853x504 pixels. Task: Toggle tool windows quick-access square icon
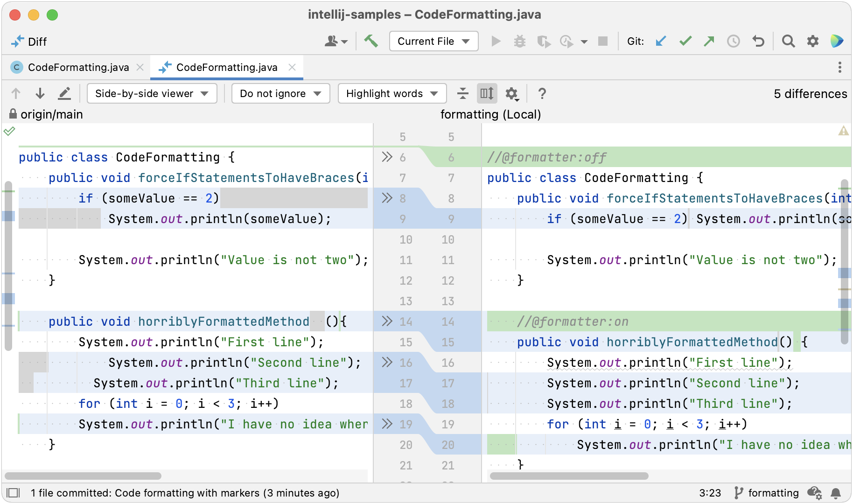pyautogui.click(x=13, y=493)
